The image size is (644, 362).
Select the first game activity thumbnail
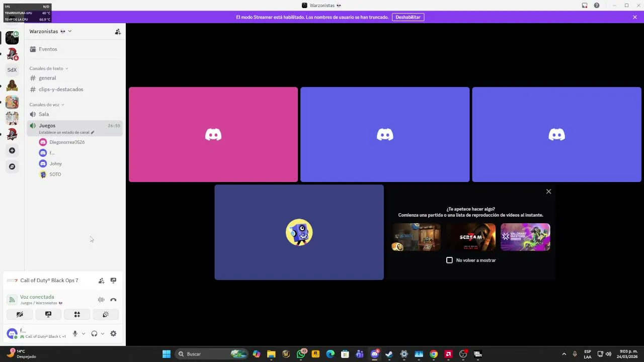coord(416,237)
